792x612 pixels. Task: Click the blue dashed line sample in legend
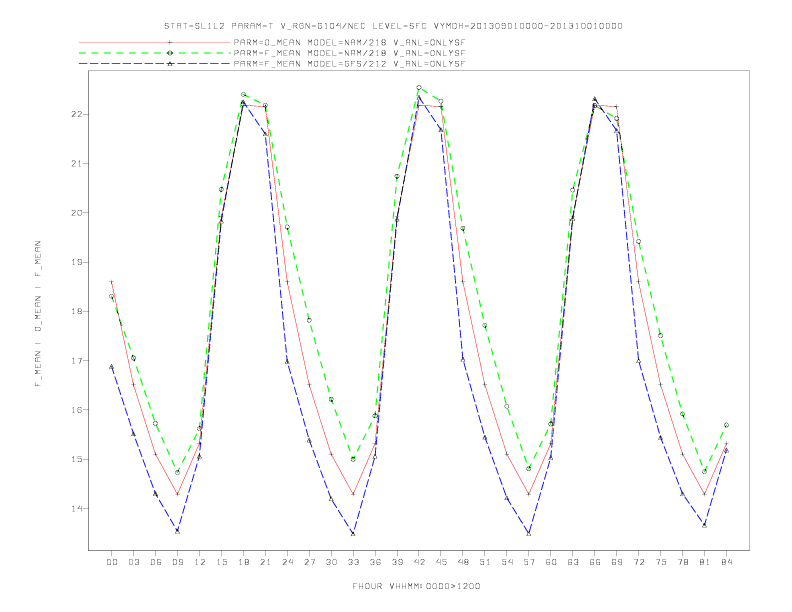(155, 64)
